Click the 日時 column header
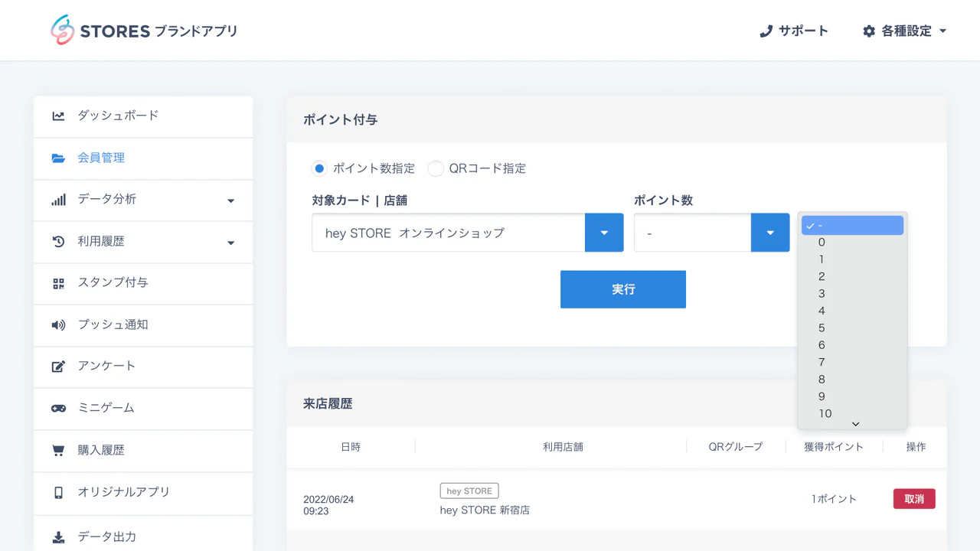The width and height of the screenshot is (980, 551). point(351,447)
